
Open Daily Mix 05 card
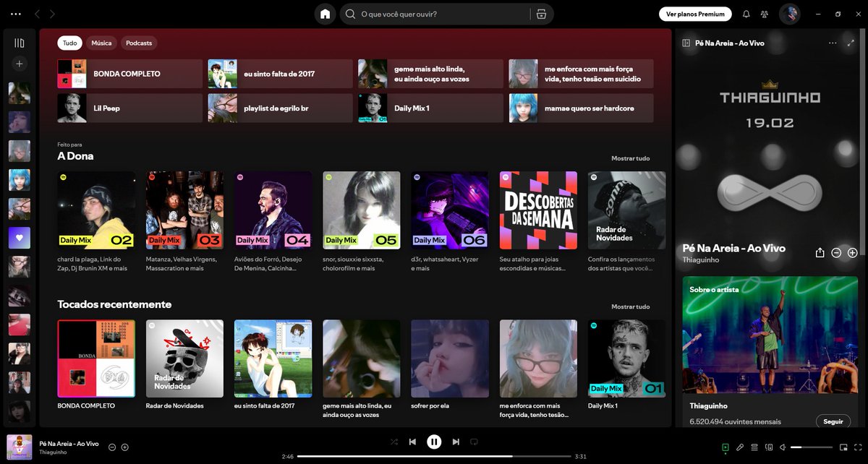tap(362, 222)
